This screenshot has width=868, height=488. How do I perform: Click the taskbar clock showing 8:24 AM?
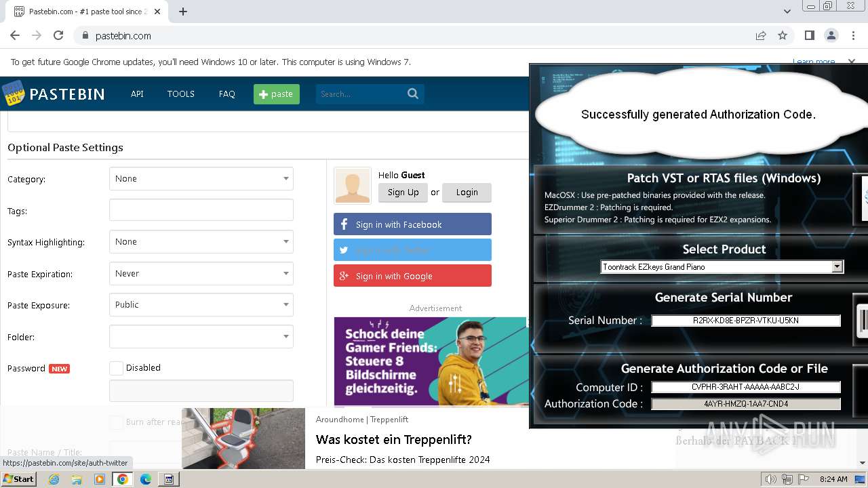click(x=833, y=479)
